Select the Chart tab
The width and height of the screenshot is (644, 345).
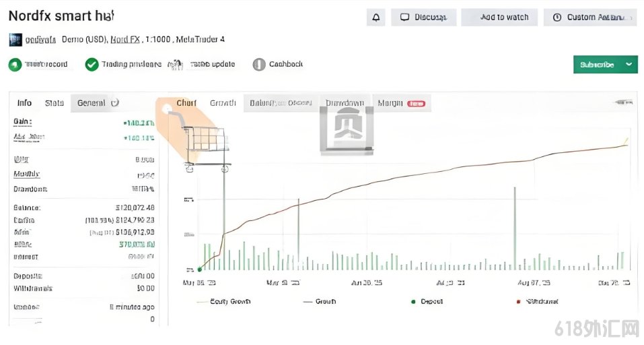click(x=186, y=103)
